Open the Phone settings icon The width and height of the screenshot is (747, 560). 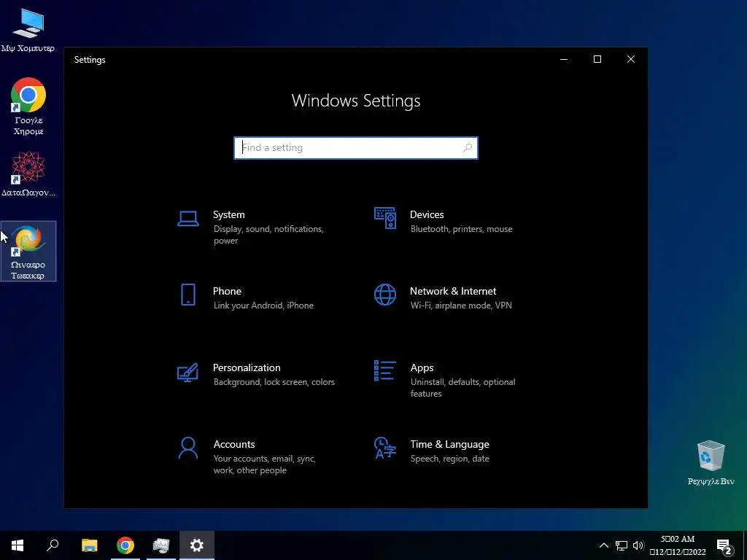point(188,295)
